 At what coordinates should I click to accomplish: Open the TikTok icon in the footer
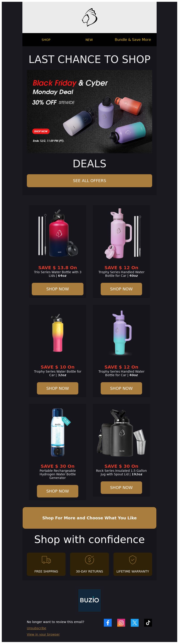148,623
